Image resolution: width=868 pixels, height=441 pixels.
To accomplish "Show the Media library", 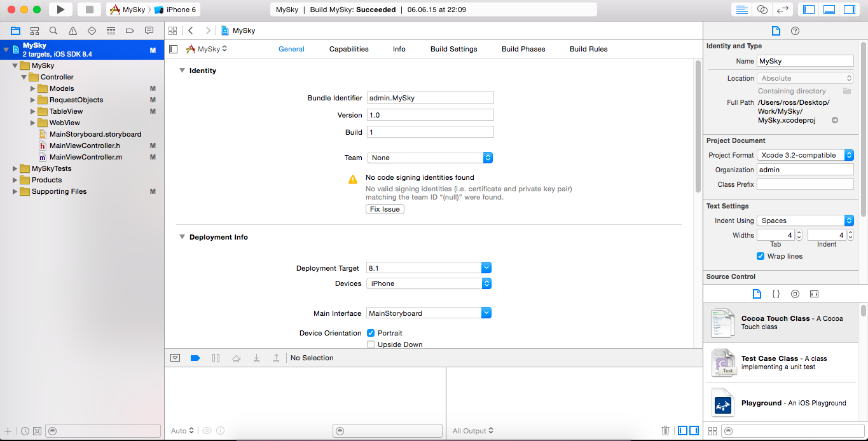I will coord(814,294).
